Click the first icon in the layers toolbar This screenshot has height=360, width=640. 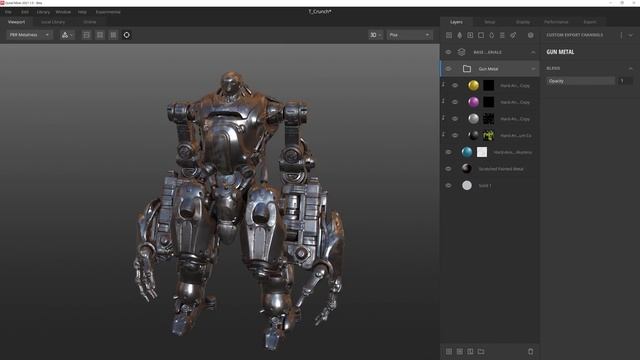click(449, 35)
